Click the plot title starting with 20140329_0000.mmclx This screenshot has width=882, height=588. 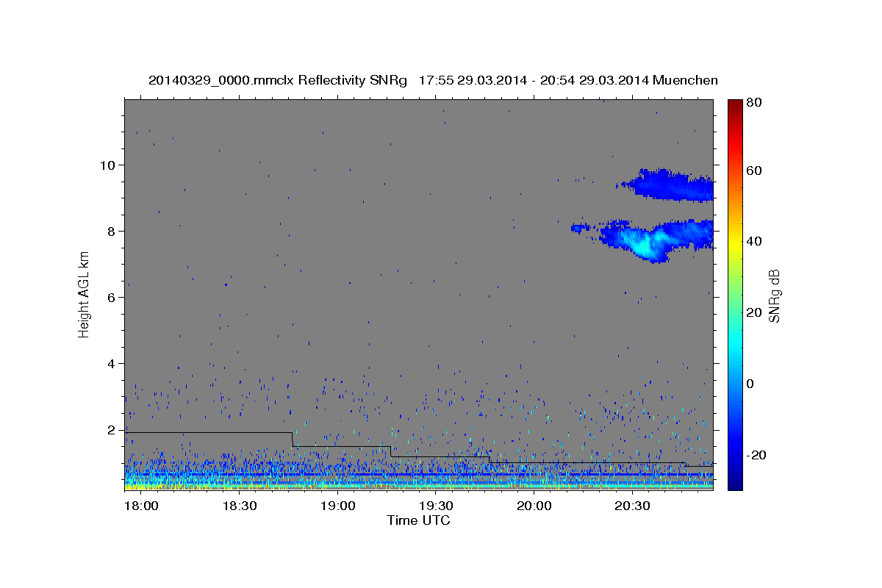(433, 80)
